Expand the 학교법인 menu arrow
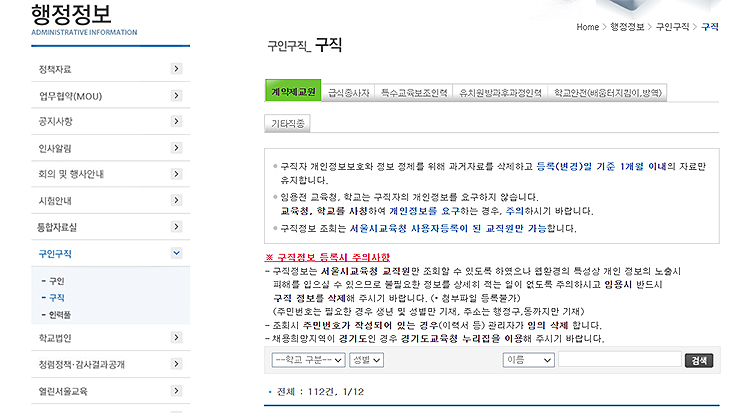 tap(176, 337)
